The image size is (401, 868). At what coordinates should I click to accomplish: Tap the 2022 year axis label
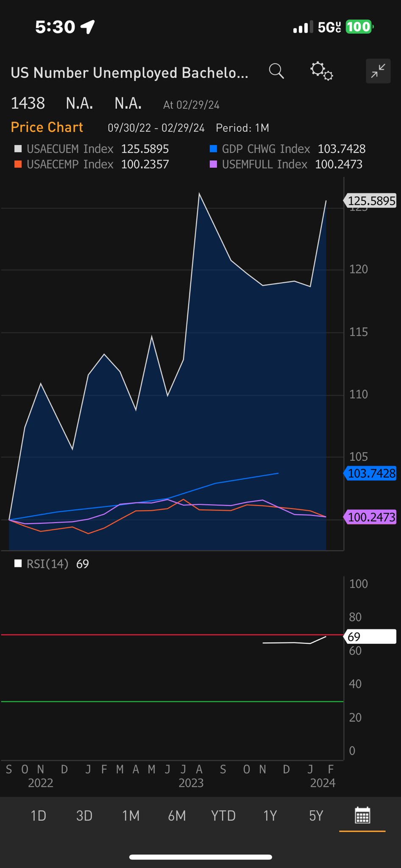pos(41,783)
